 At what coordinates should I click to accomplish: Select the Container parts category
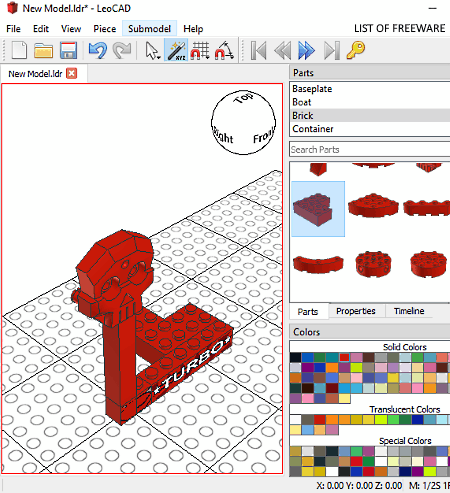[370, 129]
